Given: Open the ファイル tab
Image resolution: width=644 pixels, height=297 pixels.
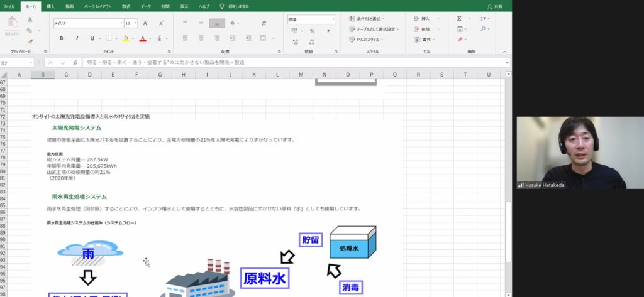Looking at the screenshot, I should tap(9, 6).
